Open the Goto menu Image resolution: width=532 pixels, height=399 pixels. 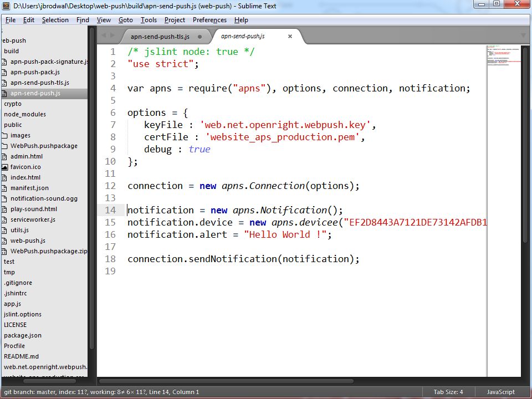coord(126,20)
